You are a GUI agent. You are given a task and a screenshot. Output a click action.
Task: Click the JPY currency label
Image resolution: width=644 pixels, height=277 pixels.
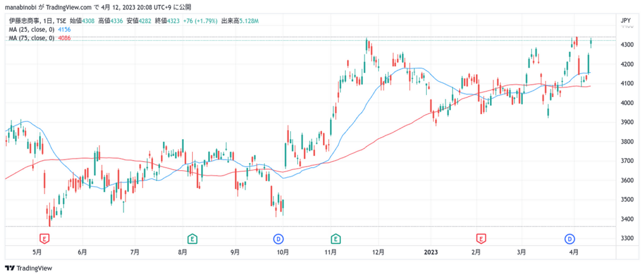pyautogui.click(x=625, y=21)
